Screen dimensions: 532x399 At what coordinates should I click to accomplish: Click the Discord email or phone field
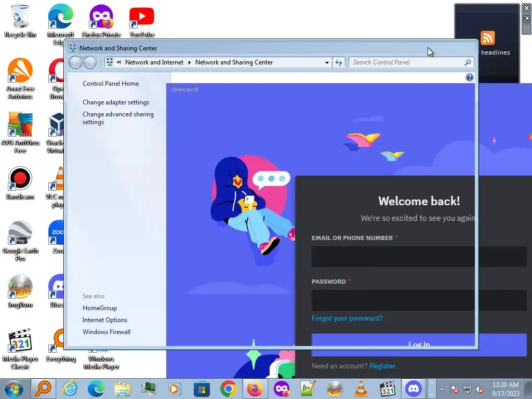click(419, 257)
